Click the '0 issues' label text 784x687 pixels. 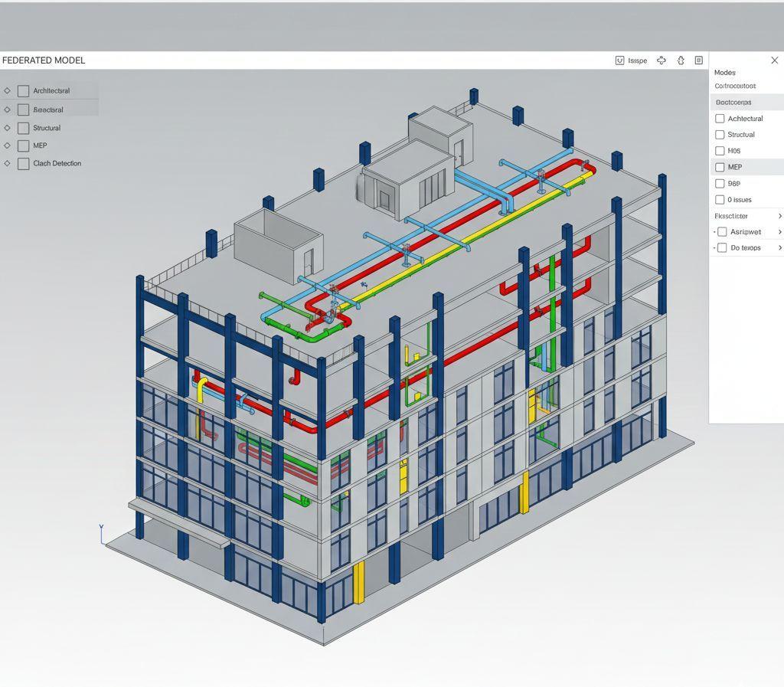740,199
